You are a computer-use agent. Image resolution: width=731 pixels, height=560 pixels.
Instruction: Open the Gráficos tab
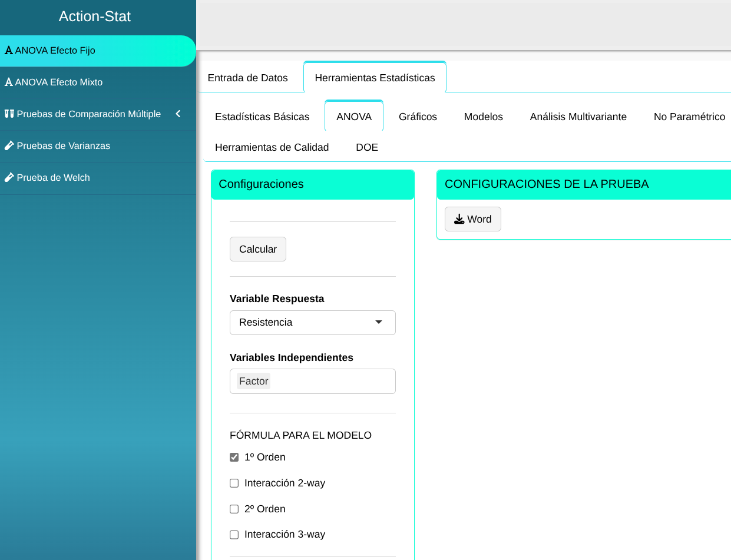(418, 117)
